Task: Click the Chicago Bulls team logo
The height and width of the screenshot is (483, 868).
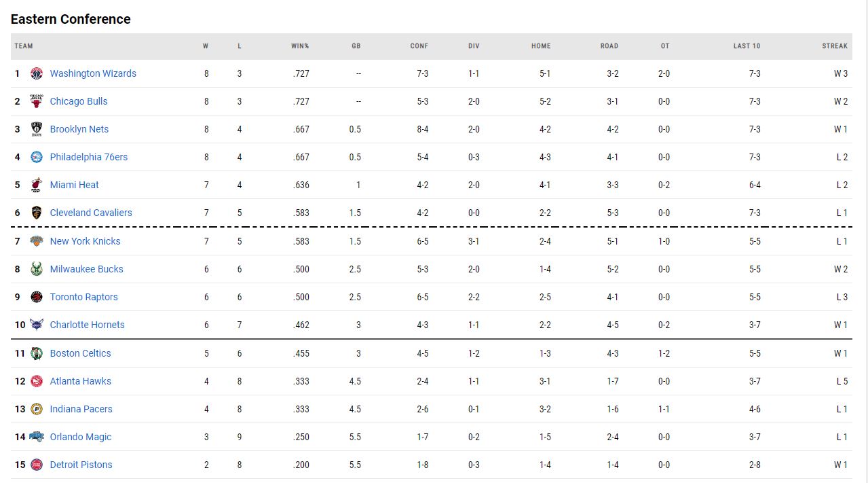Action: [37, 101]
